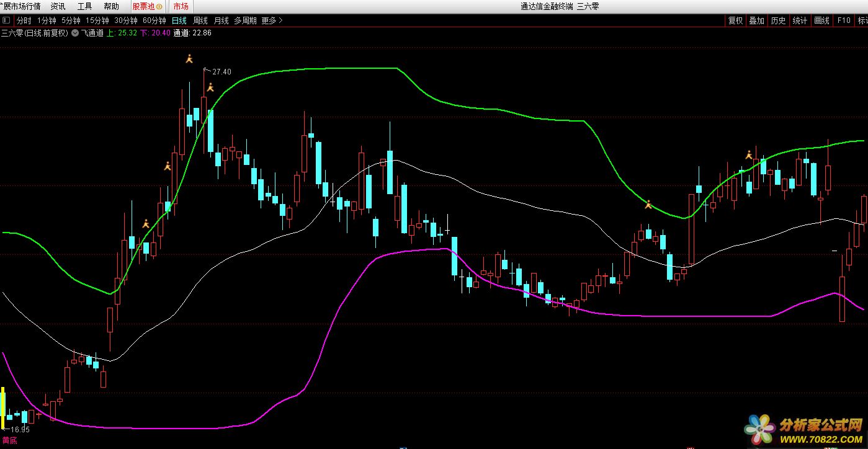
Task: Click the 统计 statistics button
Action: tap(800, 20)
